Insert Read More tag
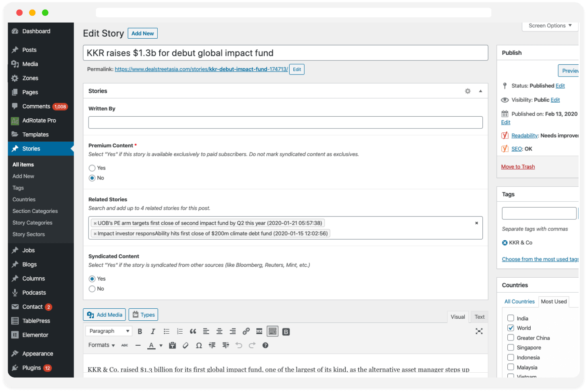 [259, 331]
